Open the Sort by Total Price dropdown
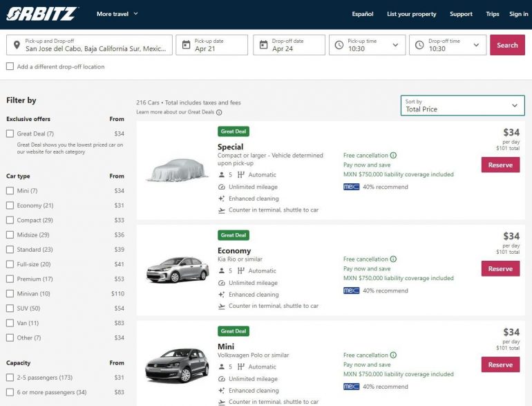Screen dimensions: 532x406 [462, 106]
